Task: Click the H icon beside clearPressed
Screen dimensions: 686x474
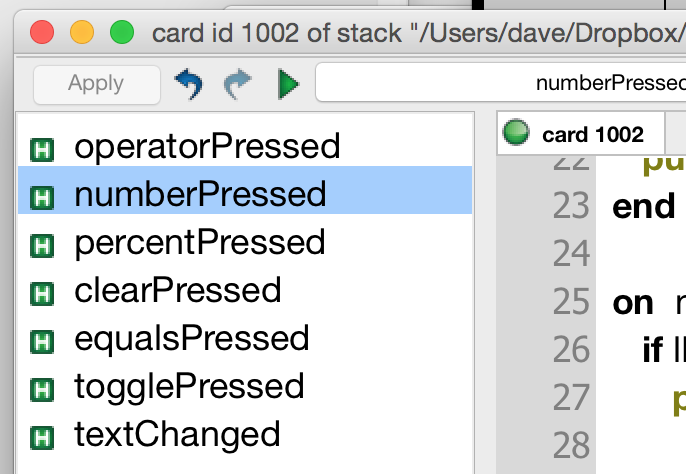Action: [42, 292]
